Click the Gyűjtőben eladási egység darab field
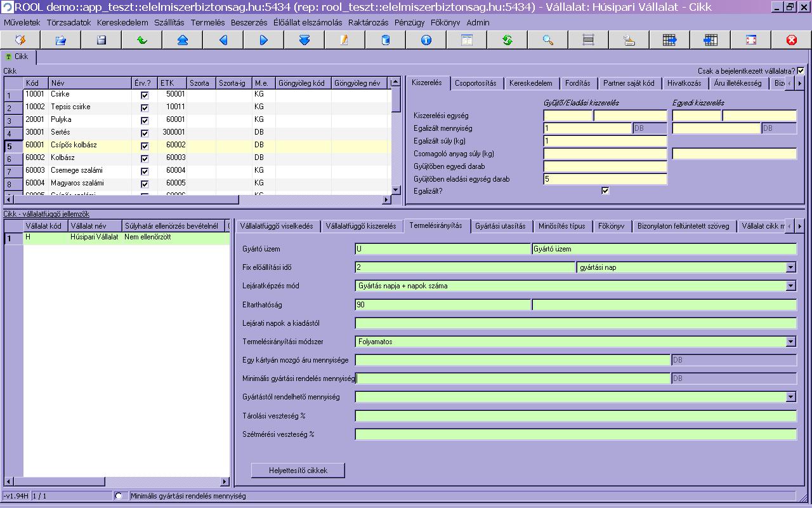Screen dimensions: 812x508 (x=605, y=179)
